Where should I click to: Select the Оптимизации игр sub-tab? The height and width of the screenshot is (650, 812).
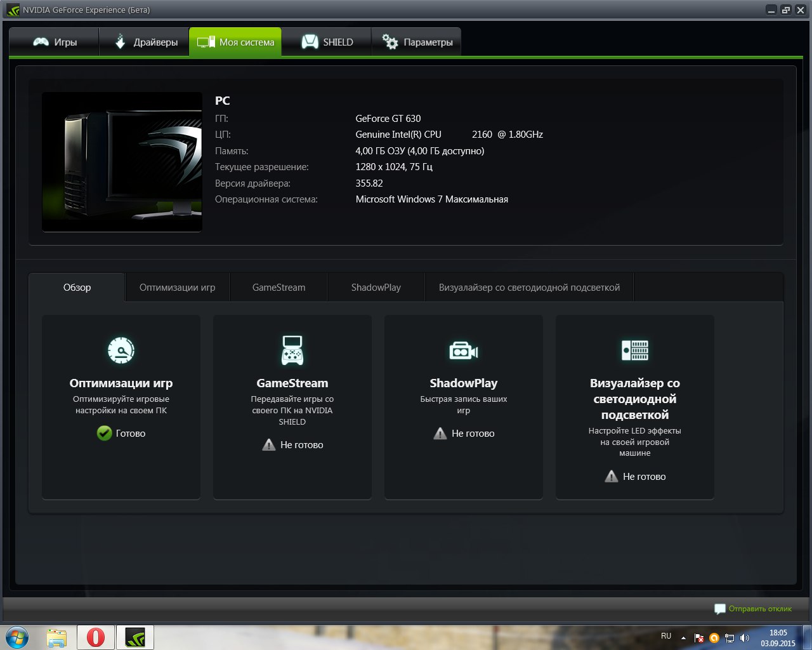pos(177,288)
